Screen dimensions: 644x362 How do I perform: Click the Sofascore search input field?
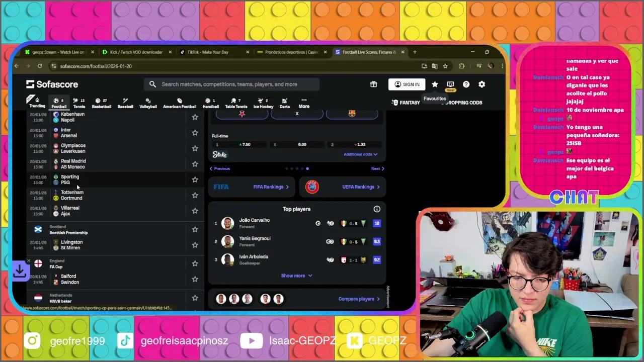[x=231, y=84]
